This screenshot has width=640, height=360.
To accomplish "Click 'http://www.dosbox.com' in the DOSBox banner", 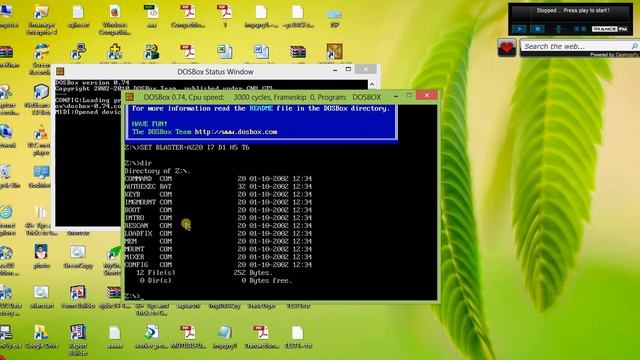I will [236, 132].
